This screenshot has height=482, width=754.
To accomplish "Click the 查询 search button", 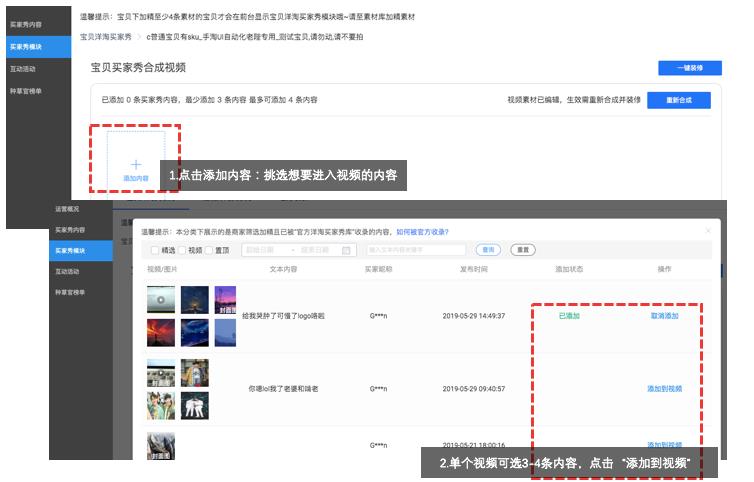I will click(x=488, y=250).
